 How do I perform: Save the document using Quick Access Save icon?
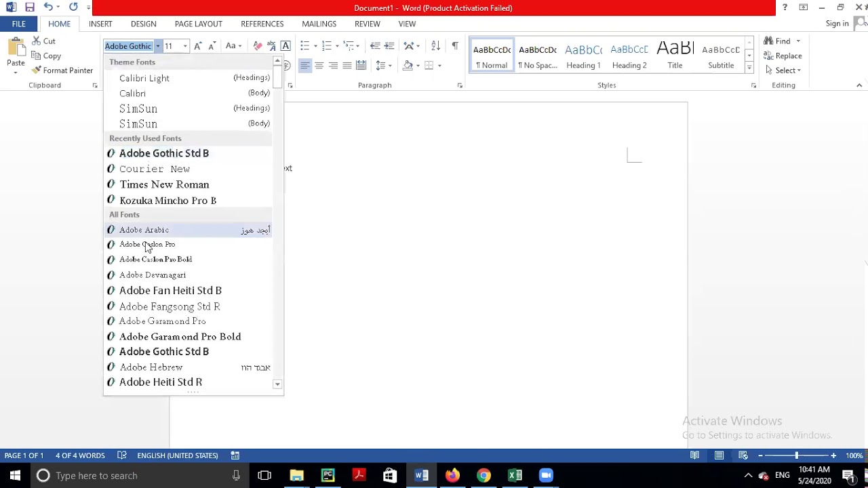click(29, 7)
